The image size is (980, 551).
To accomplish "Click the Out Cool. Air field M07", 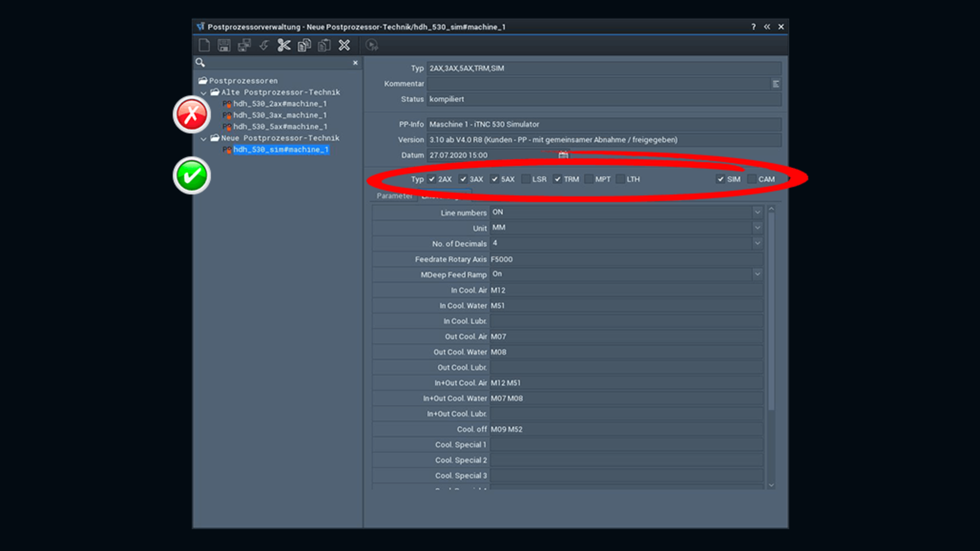I will (626, 337).
